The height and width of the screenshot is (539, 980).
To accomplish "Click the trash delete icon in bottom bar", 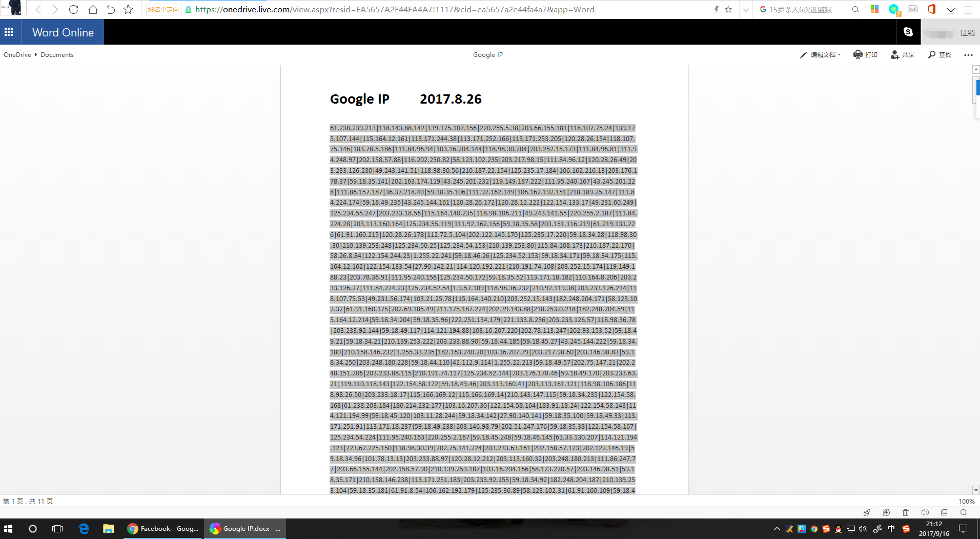I will point(906,512).
